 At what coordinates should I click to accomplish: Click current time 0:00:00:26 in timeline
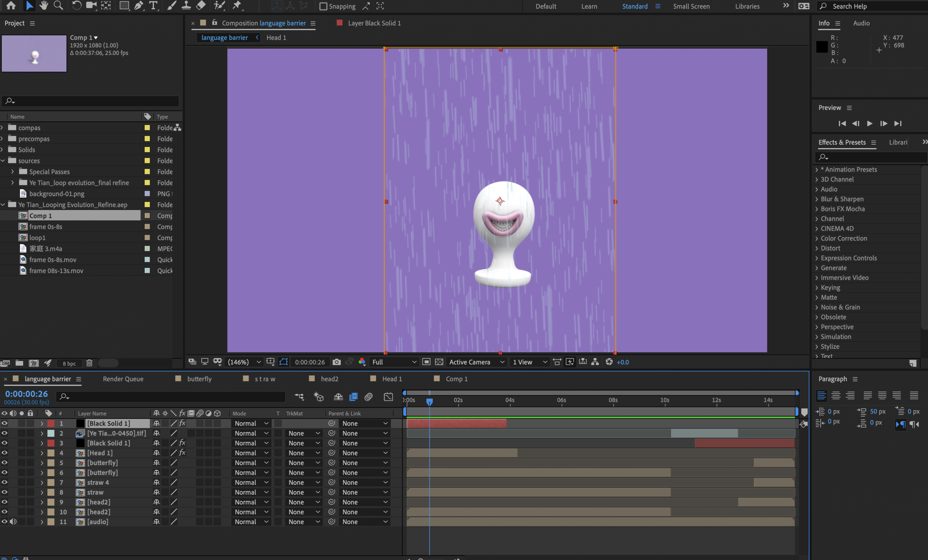point(26,394)
